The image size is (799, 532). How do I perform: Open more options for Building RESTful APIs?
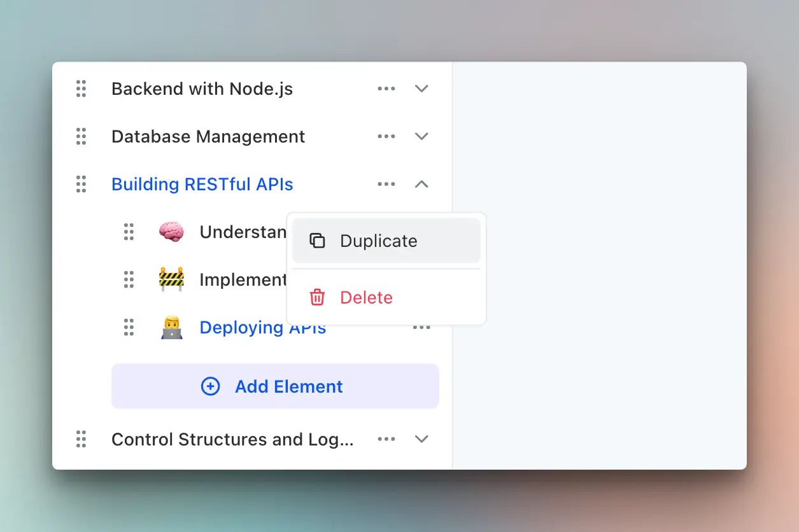point(386,184)
